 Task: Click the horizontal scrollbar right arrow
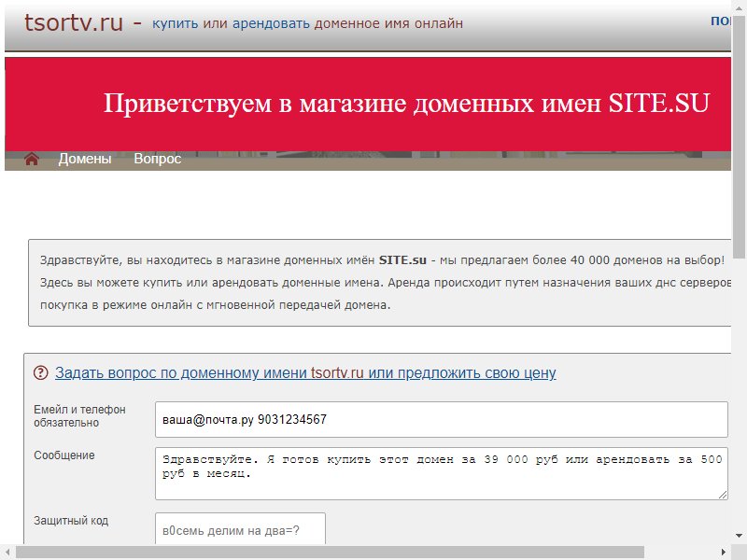(724, 553)
